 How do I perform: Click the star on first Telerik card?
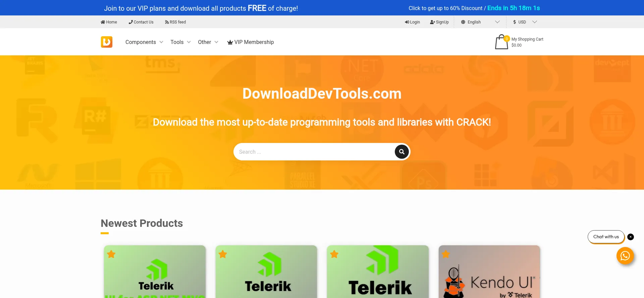(x=111, y=254)
